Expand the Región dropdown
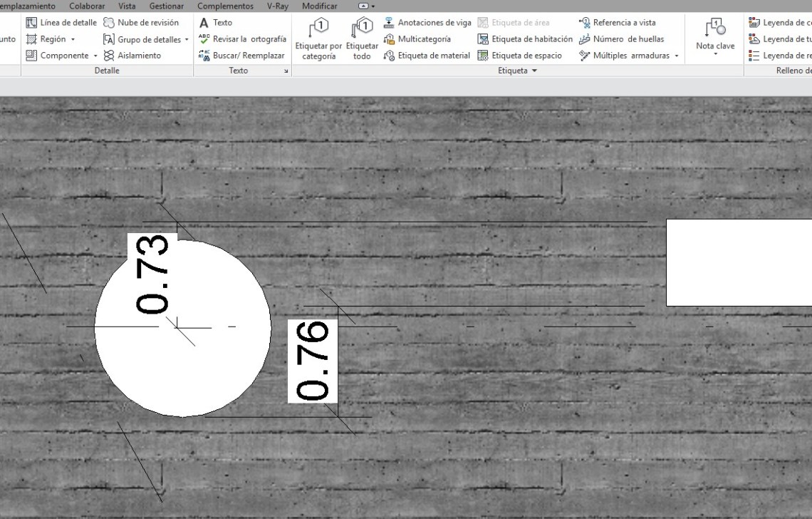812x519 pixels. 73,39
